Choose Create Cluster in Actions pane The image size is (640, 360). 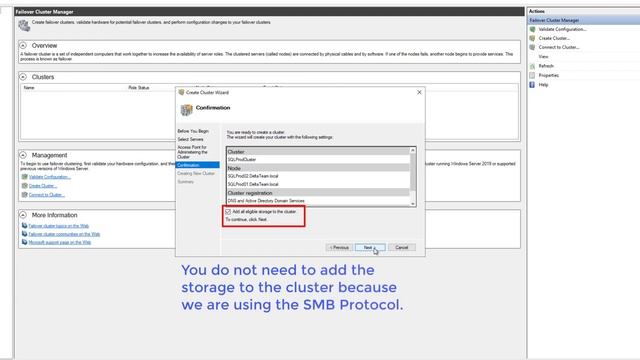(554, 38)
